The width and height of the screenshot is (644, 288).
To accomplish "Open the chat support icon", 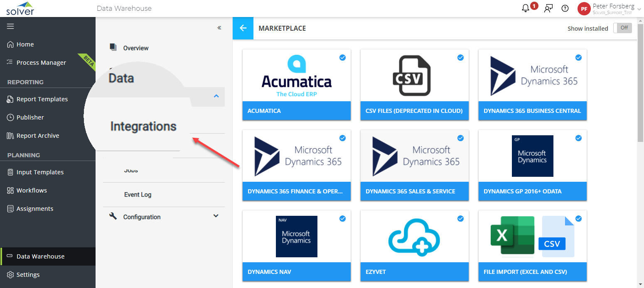I will click(548, 8).
